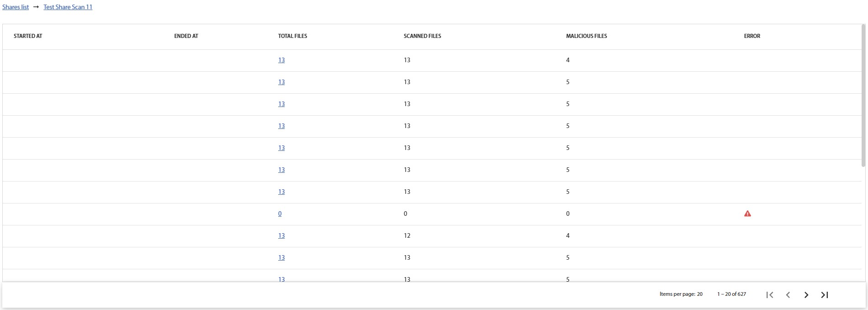The width and height of the screenshot is (868, 310).
Task: Go to the first page of results
Action: click(x=770, y=295)
